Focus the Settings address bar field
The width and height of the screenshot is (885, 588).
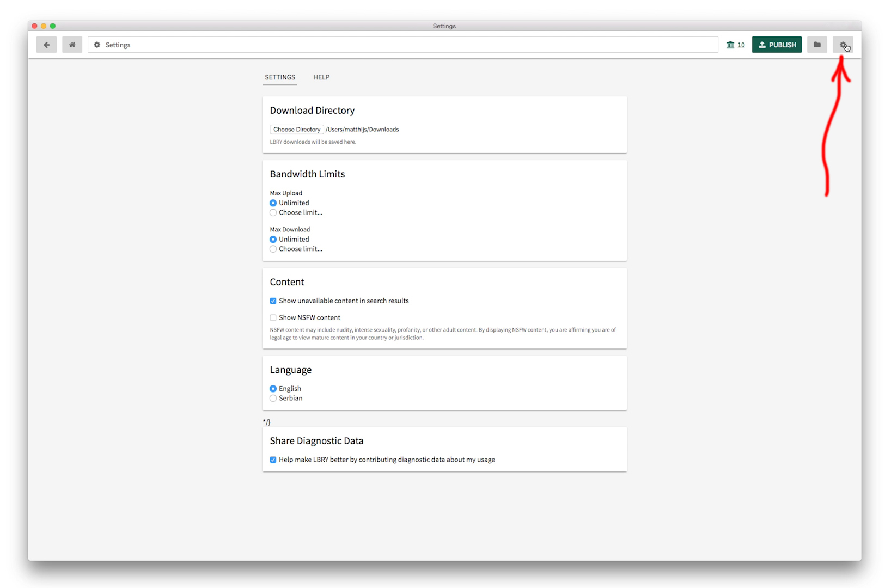403,45
